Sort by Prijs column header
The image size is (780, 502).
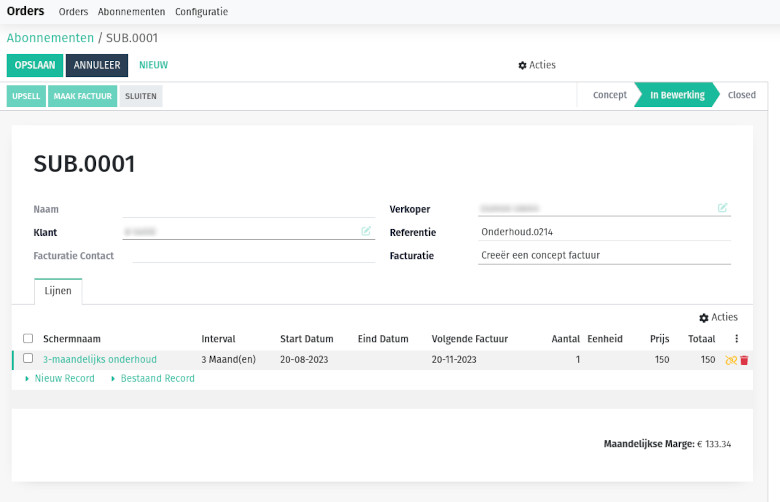coord(660,339)
